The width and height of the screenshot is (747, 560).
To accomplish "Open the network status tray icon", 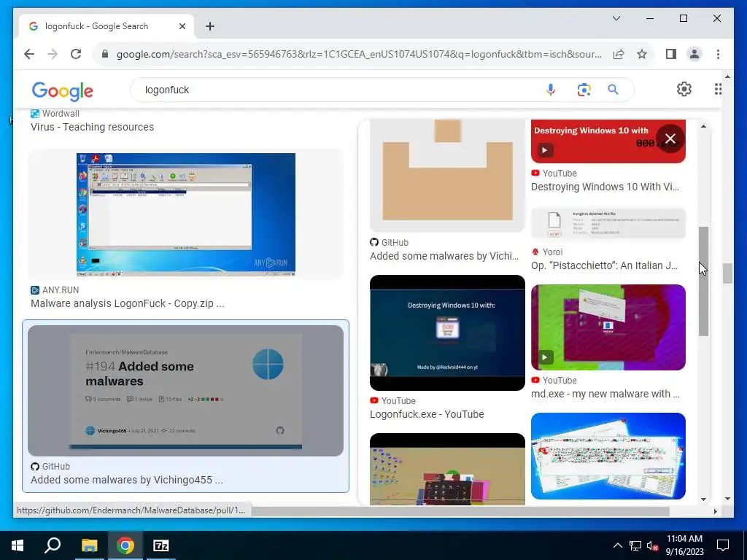I will coord(635,545).
